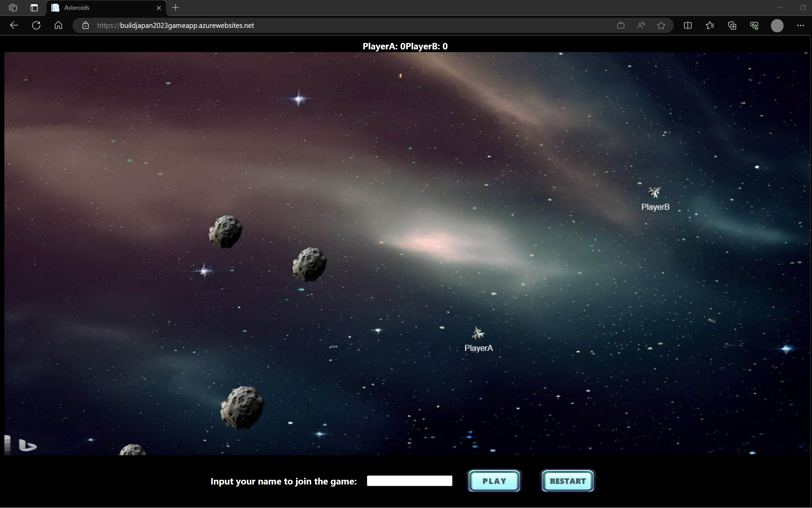
Task: Toggle split screen view
Action: pos(687,25)
